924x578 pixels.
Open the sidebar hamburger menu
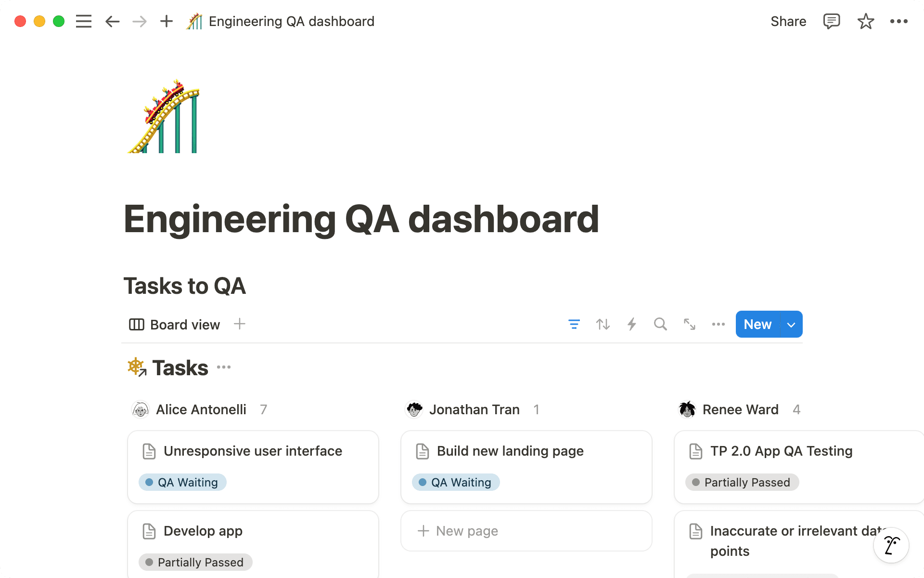[x=83, y=21]
